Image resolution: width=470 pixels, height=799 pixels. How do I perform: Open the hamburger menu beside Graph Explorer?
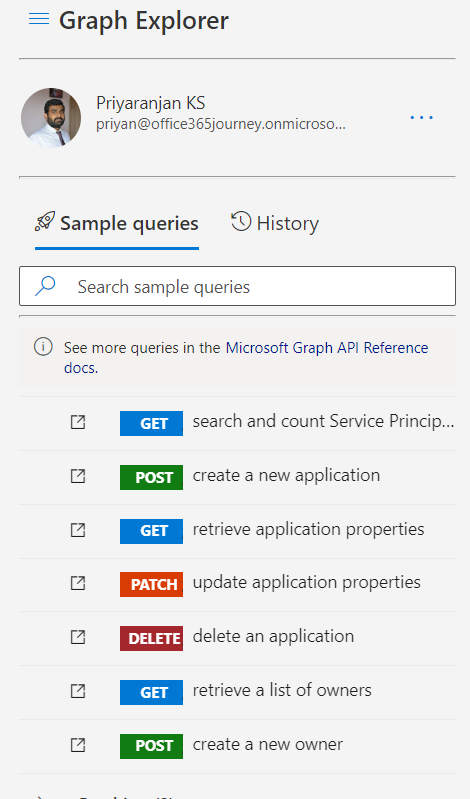[39, 19]
